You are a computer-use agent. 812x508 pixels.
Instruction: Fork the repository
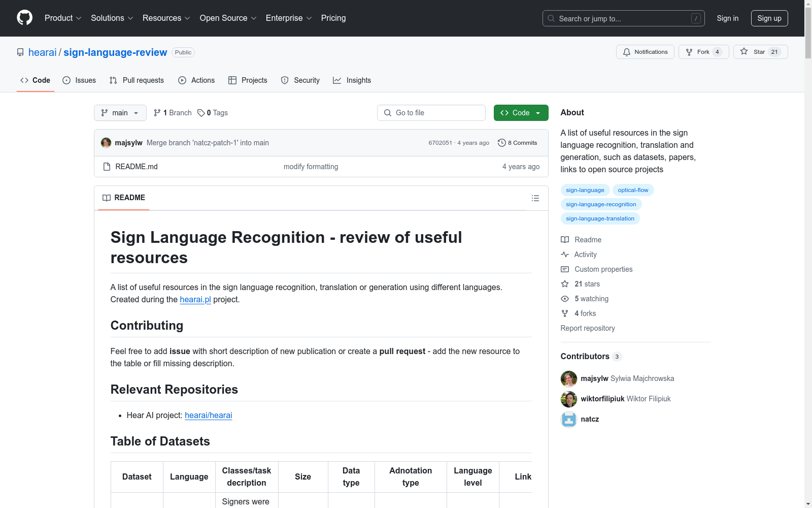tap(703, 52)
